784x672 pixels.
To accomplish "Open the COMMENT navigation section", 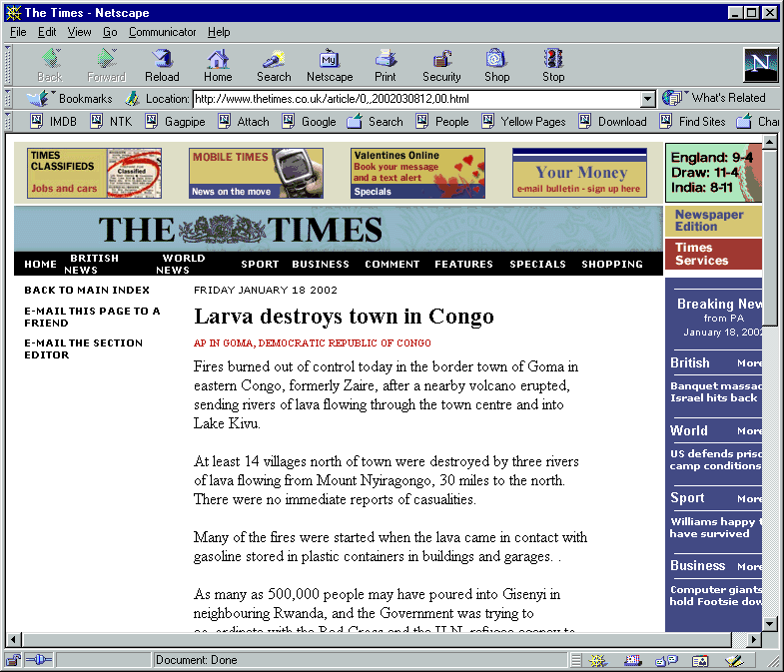I will [392, 264].
